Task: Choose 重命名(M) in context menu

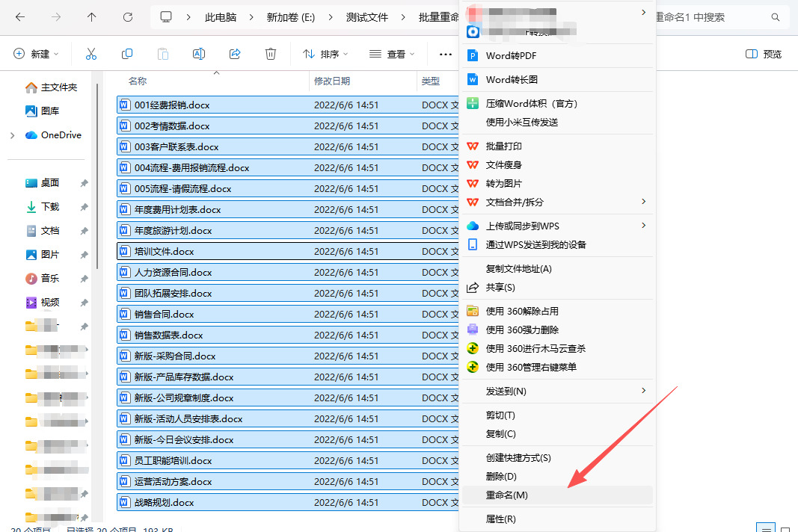Action: [x=557, y=495]
